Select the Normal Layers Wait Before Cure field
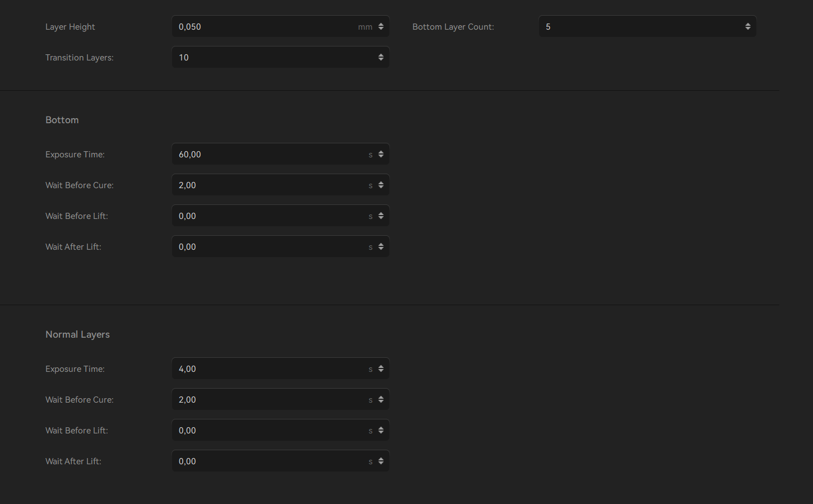 [280, 399]
